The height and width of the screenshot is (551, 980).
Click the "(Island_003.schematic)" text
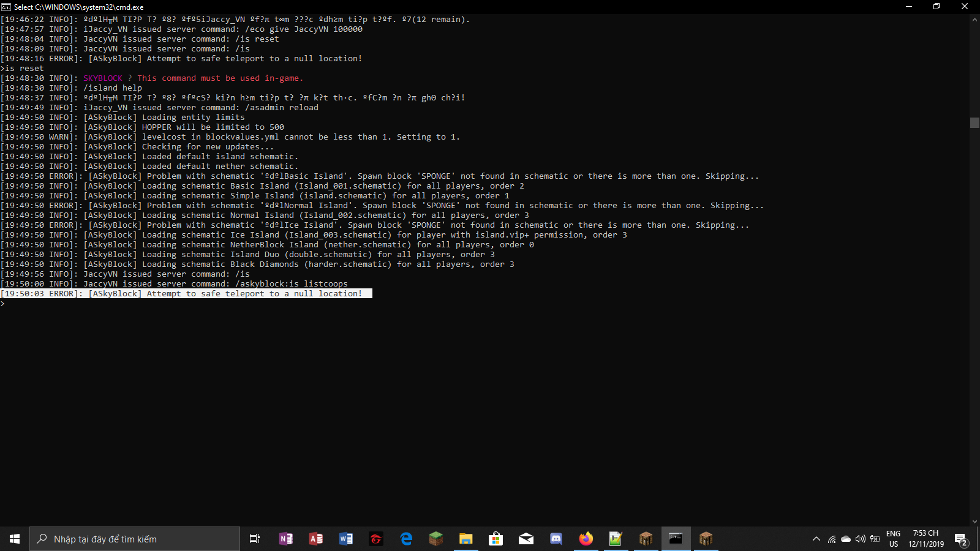coord(338,235)
